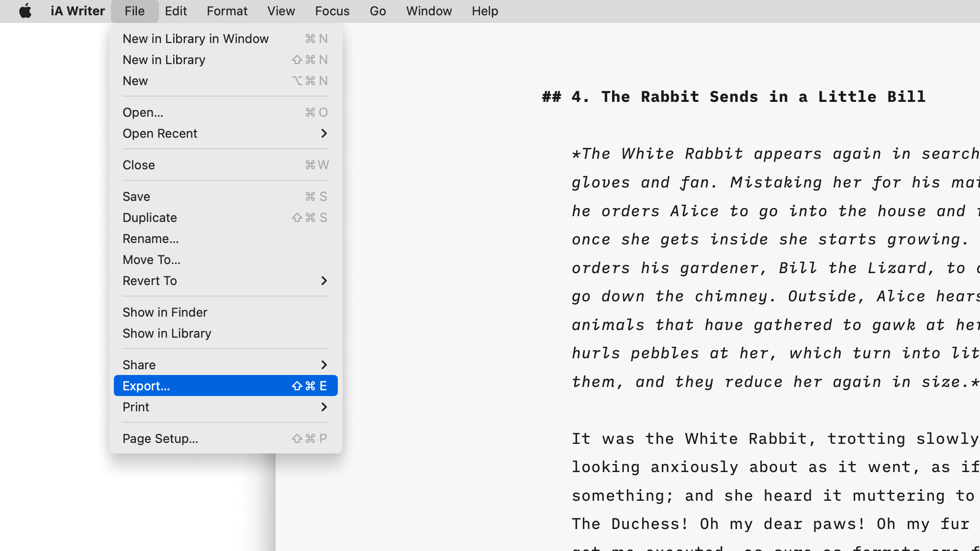The width and height of the screenshot is (980, 551).
Task: Click New in Library menu item
Action: coord(164,60)
